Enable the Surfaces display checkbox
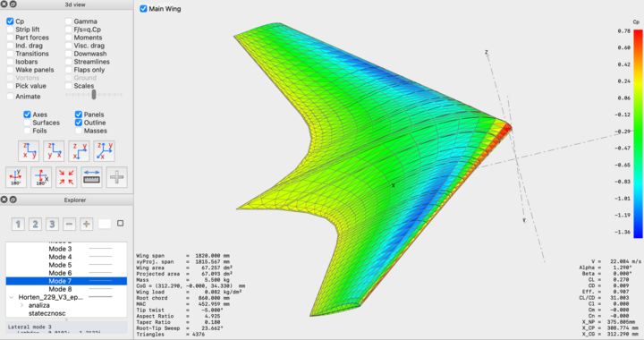Viewport: 644px width, 340px height. click(x=27, y=123)
